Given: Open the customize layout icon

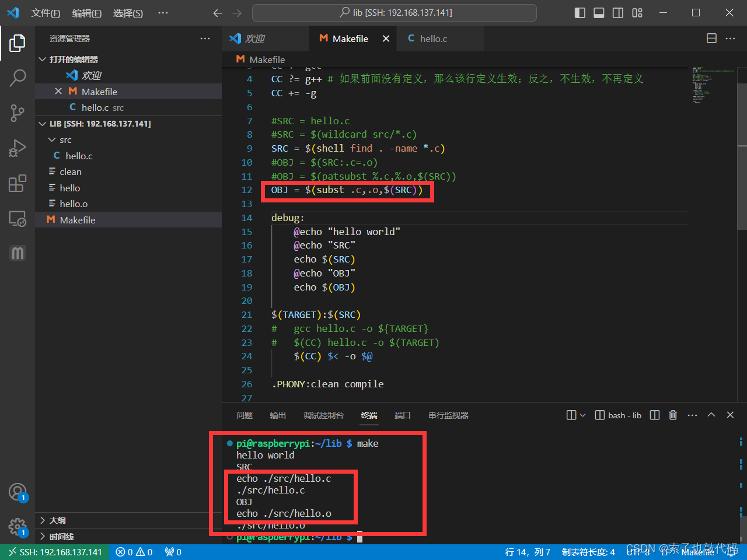Looking at the screenshot, I should pyautogui.click(x=637, y=13).
